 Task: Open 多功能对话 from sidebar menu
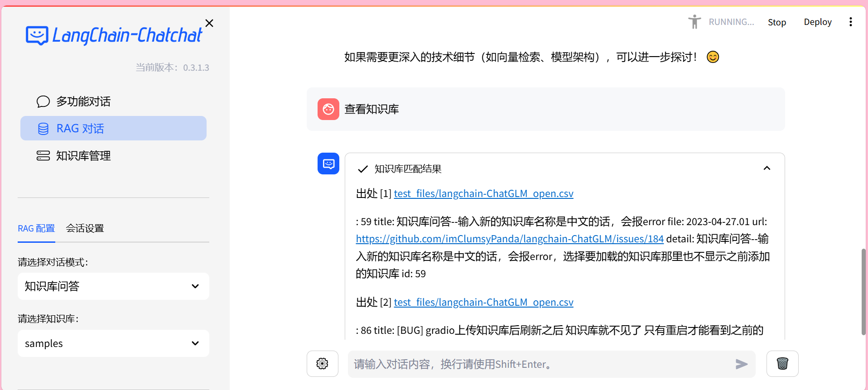pyautogui.click(x=113, y=101)
